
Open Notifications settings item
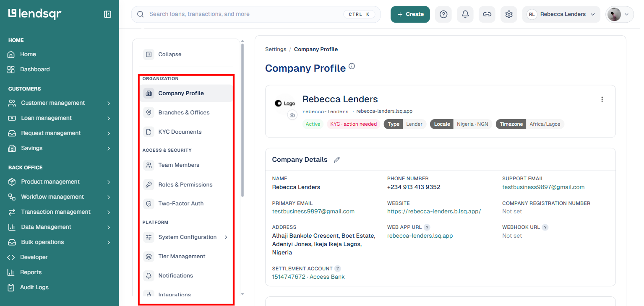[x=186, y=275]
